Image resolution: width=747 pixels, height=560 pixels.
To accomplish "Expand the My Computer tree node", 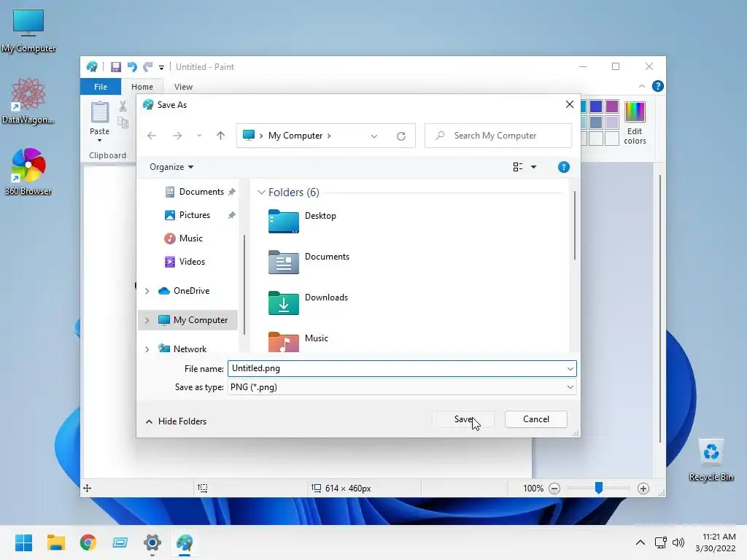I will point(147,321).
